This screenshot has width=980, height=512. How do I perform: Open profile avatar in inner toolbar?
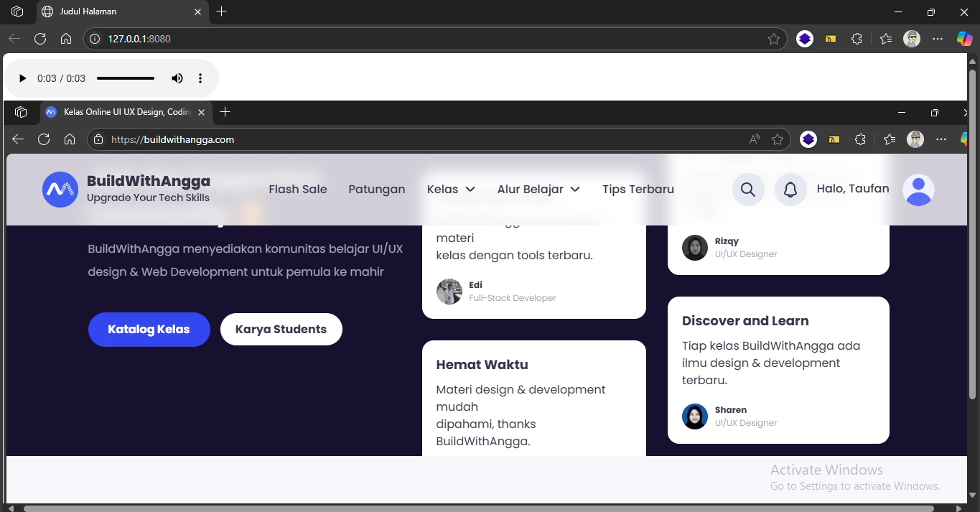[915, 139]
